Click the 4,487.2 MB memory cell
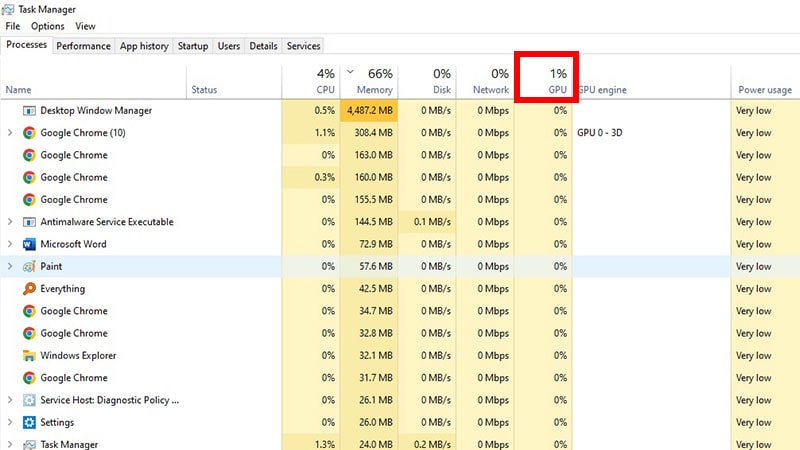800x450 pixels. [x=370, y=111]
